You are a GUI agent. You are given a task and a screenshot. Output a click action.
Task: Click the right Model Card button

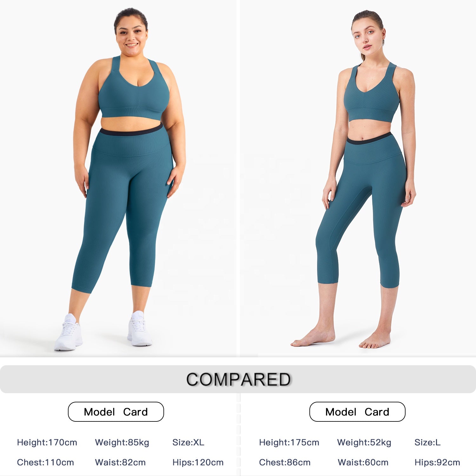[357, 412]
